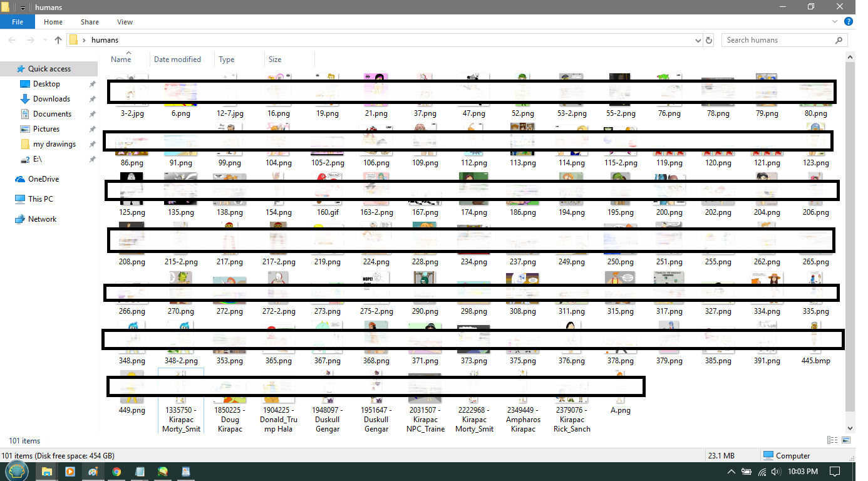
Task: Go up one folder level
Action: click(58, 40)
